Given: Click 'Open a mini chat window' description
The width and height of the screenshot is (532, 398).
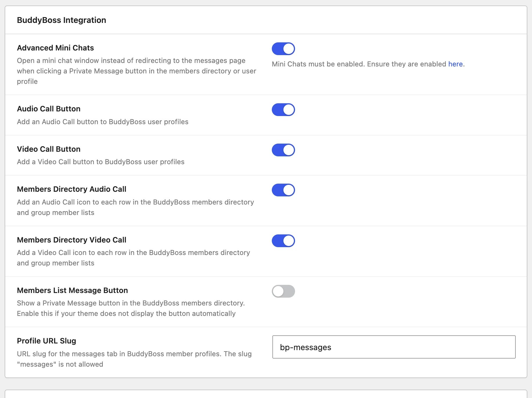Looking at the screenshot, I should [x=137, y=71].
